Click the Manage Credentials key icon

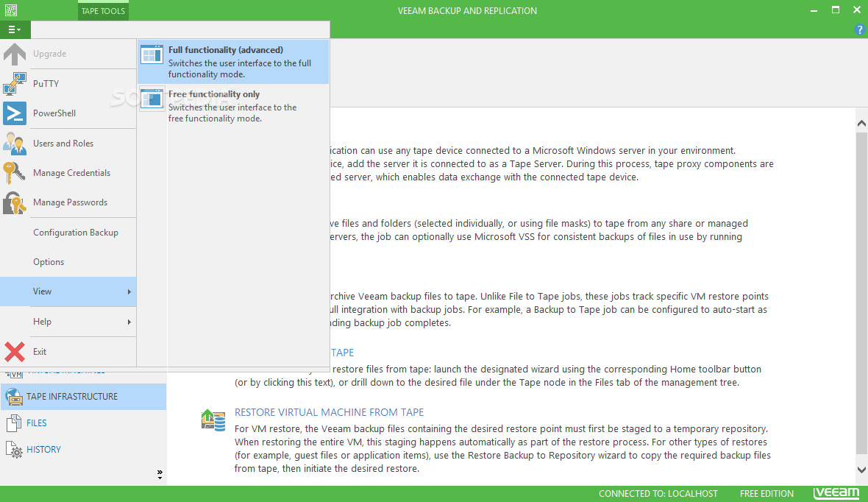(15, 173)
